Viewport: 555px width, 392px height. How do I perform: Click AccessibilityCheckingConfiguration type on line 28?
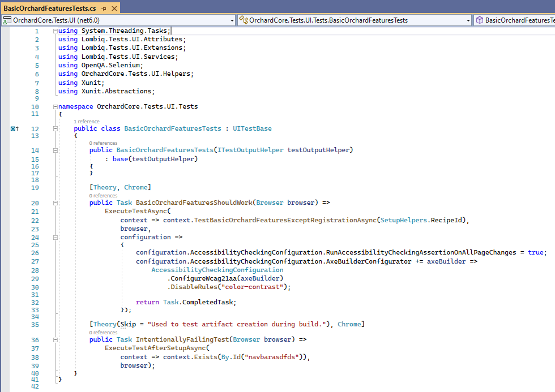tap(217, 270)
